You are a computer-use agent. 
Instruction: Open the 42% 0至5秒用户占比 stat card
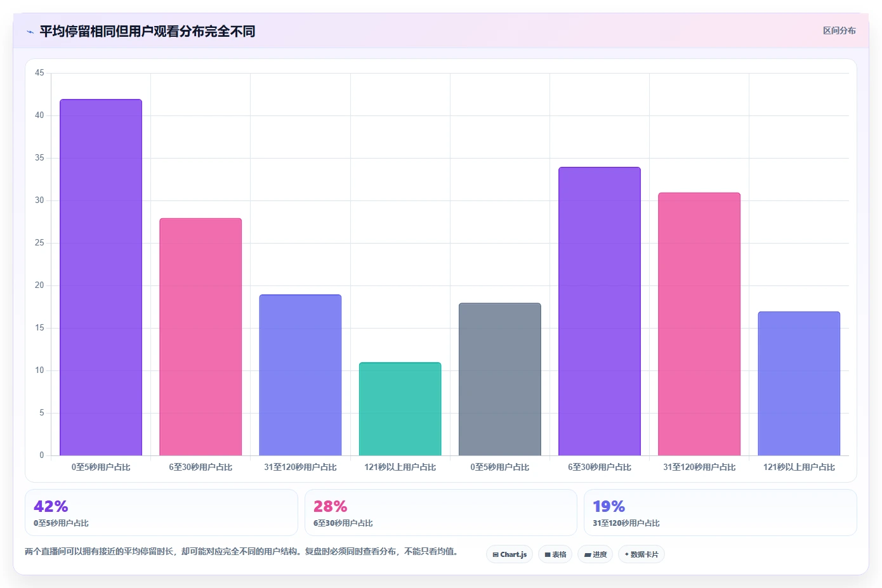tap(161, 513)
